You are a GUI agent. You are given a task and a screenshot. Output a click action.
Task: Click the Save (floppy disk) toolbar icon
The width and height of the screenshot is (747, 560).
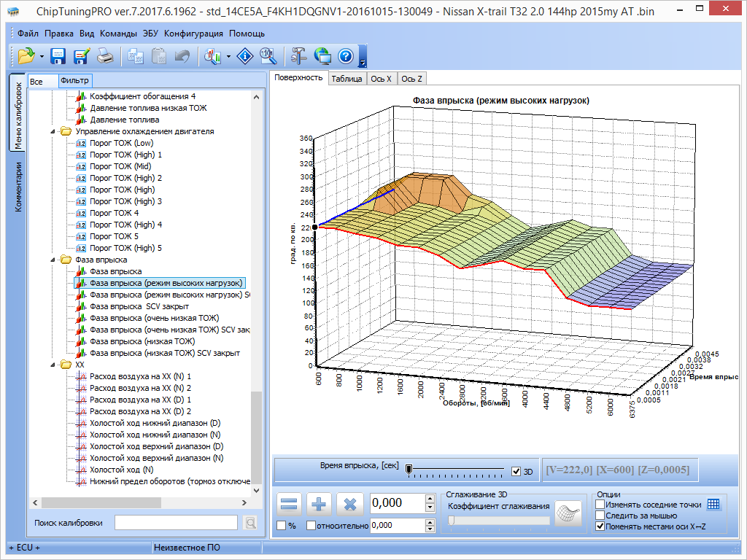pyautogui.click(x=58, y=56)
